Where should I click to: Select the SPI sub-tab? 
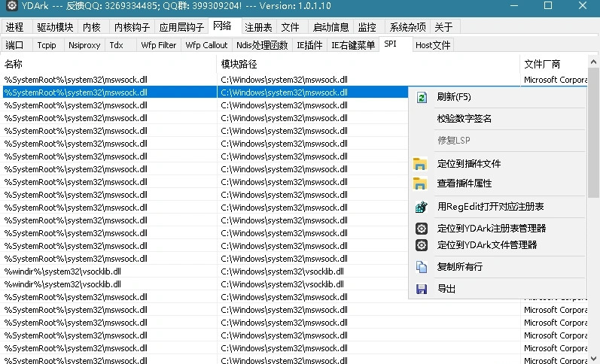(x=396, y=44)
